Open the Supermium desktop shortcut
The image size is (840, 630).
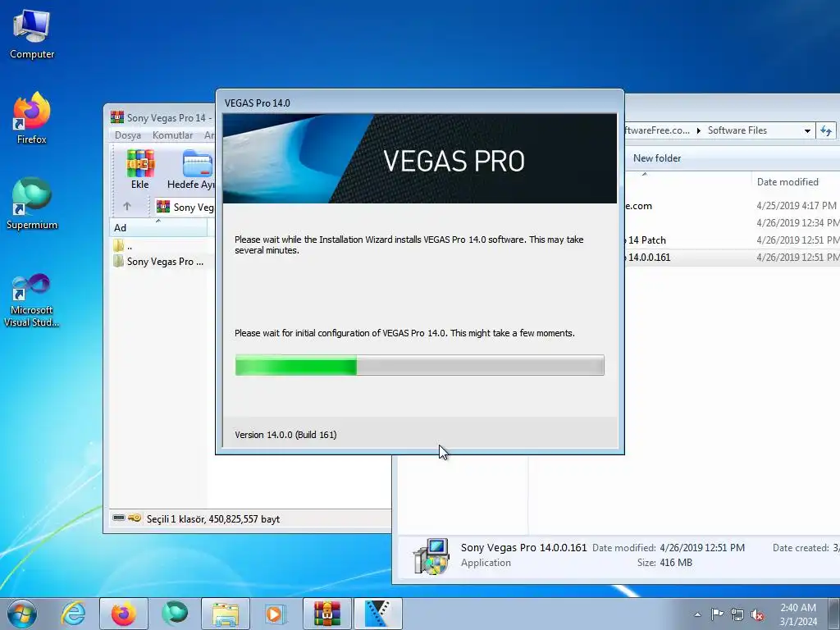32,203
